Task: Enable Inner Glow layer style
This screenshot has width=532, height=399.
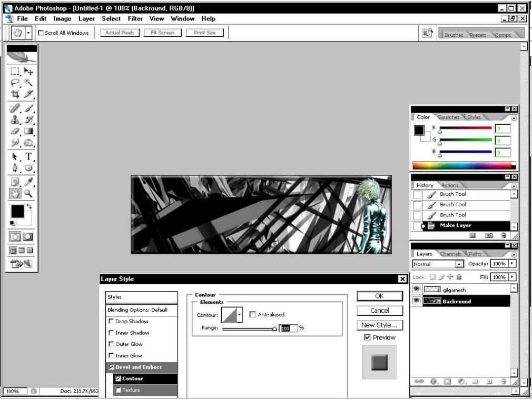Action: pyautogui.click(x=111, y=356)
